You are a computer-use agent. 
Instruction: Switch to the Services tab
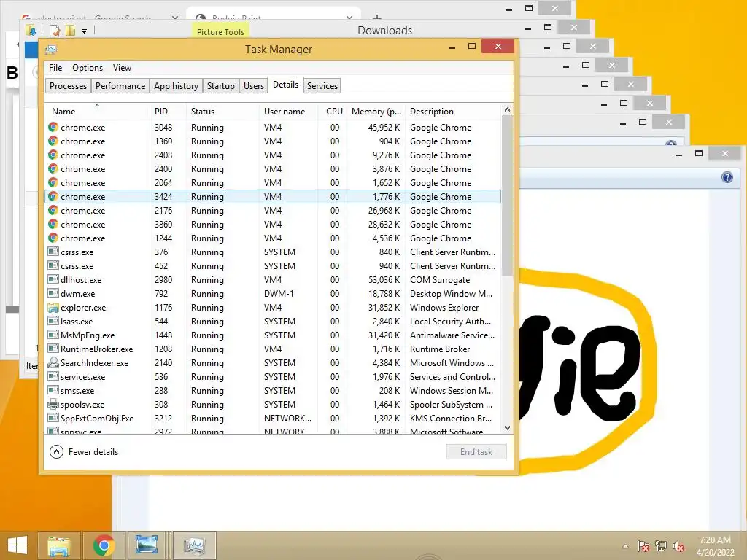322,86
